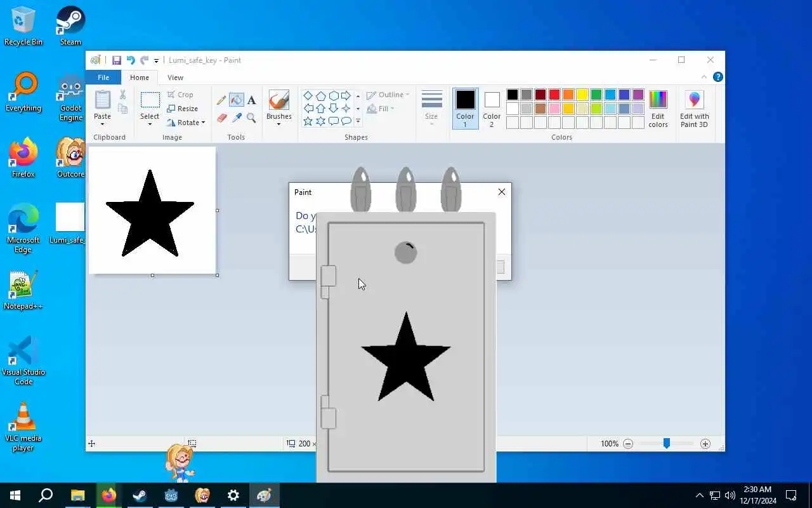Click Edit colors button
Image resolution: width=812 pixels, height=508 pixels.
(x=658, y=109)
